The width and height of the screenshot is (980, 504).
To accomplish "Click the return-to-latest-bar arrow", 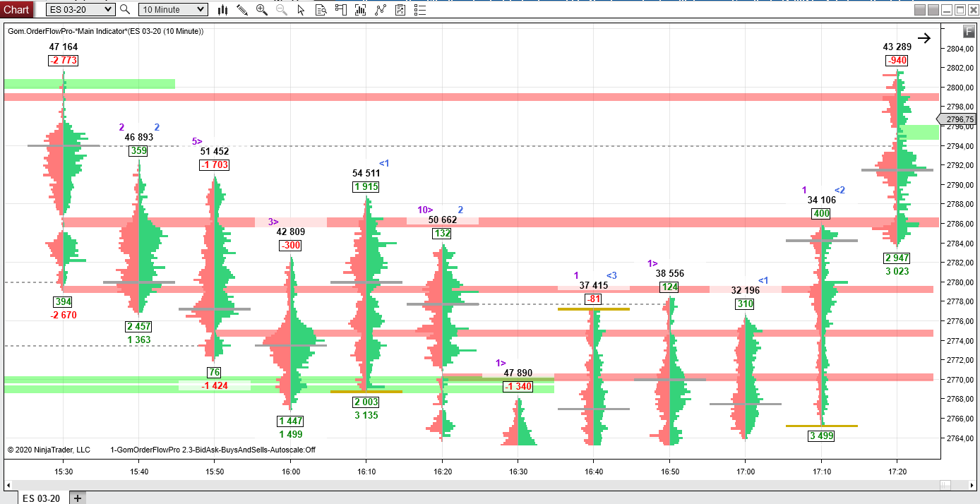I will point(924,39).
